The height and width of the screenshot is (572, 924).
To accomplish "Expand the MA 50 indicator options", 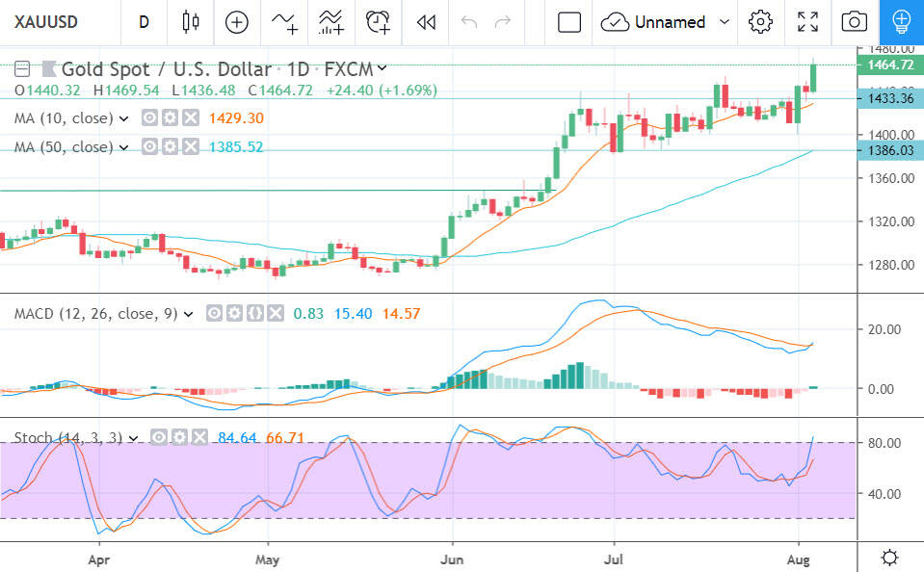I will tap(123, 147).
